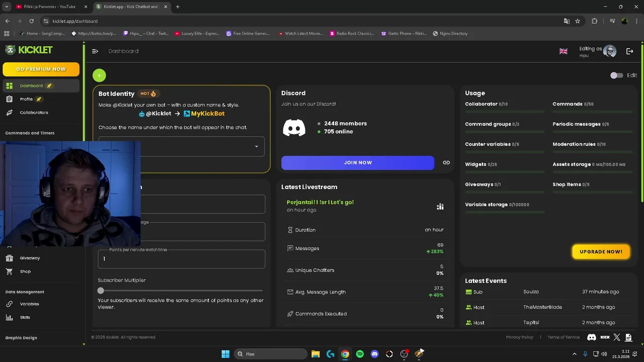Click the Kicklet logo

pyautogui.click(x=29, y=50)
